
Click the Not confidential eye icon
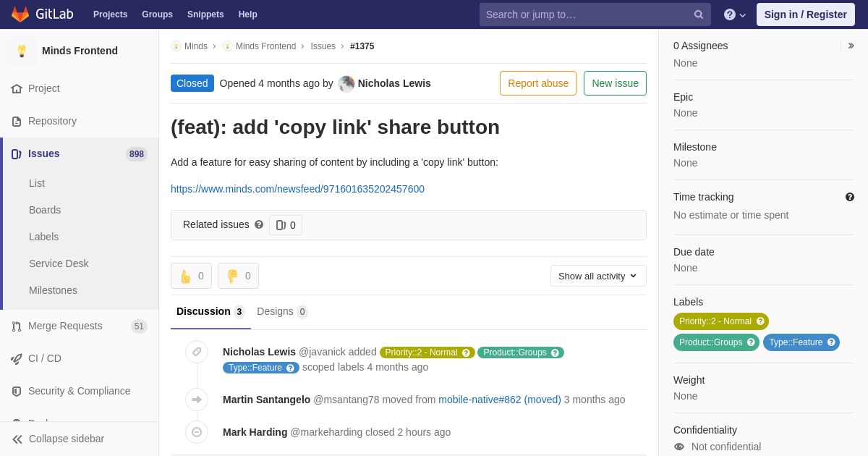tap(679, 447)
